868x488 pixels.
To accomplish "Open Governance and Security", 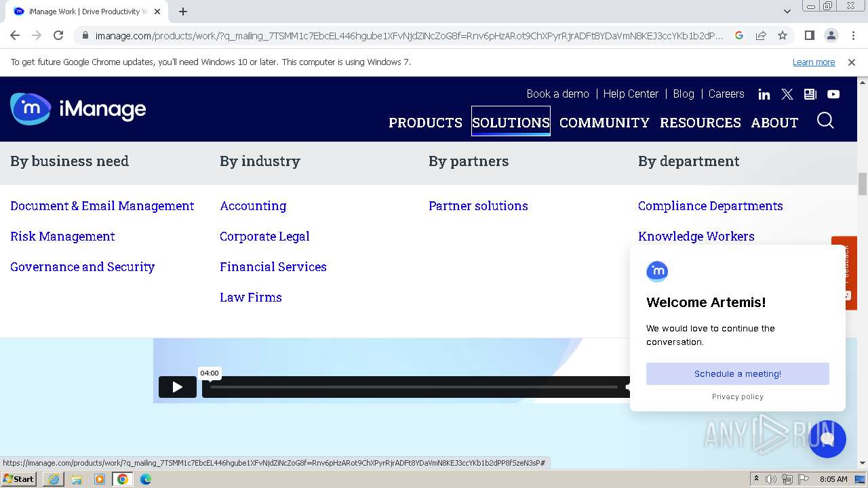I will 82,267.
